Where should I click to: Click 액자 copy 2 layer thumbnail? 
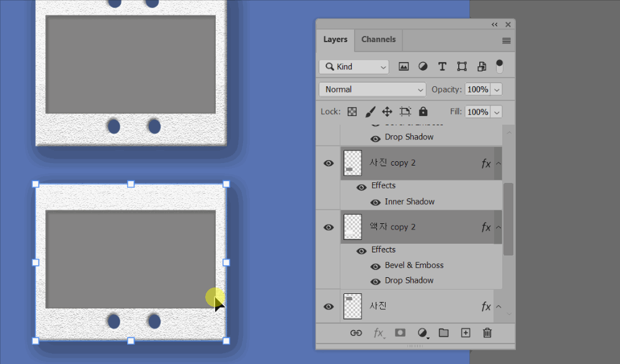[352, 227]
